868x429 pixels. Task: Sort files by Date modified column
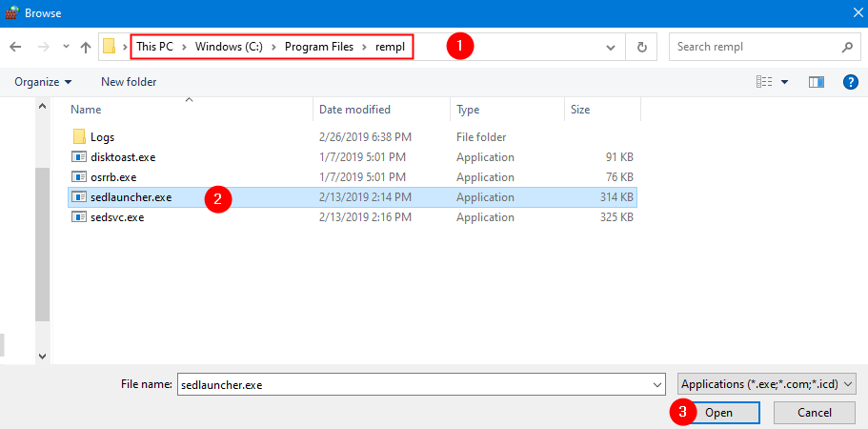(354, 110)
